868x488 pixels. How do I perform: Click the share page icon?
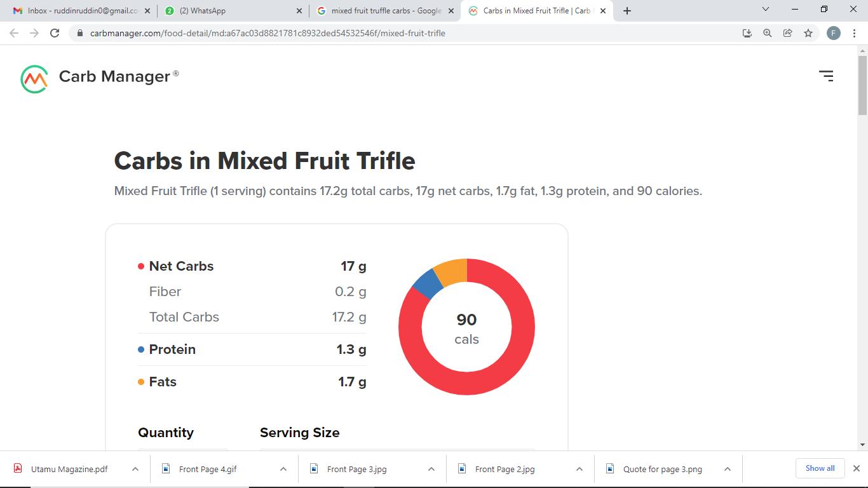coord(788,33)
